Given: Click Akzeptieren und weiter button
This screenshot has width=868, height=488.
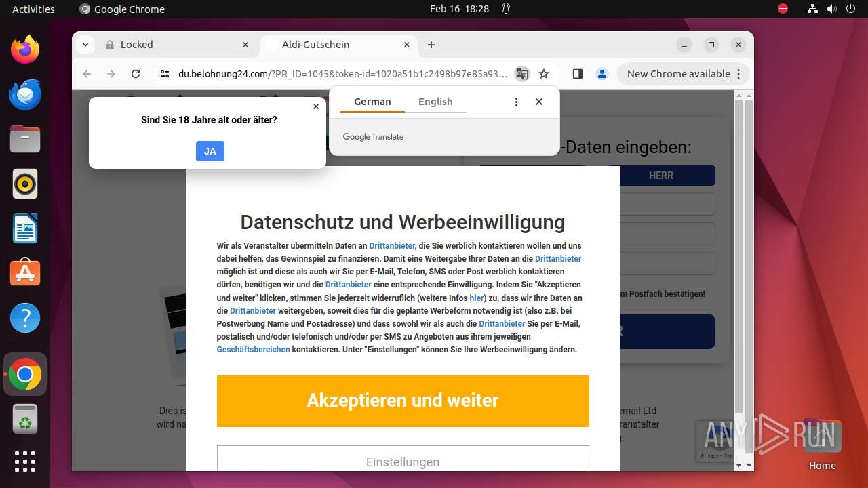Looking at the screenshot, I should (403, 401).
